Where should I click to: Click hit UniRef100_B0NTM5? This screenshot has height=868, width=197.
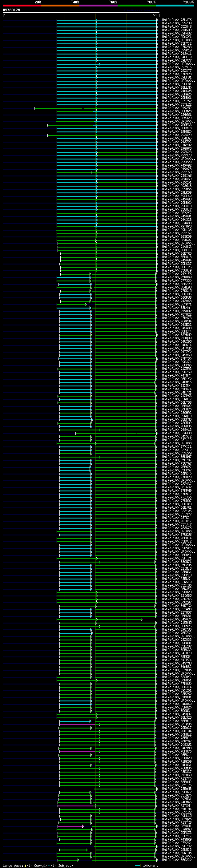[177, 853]
